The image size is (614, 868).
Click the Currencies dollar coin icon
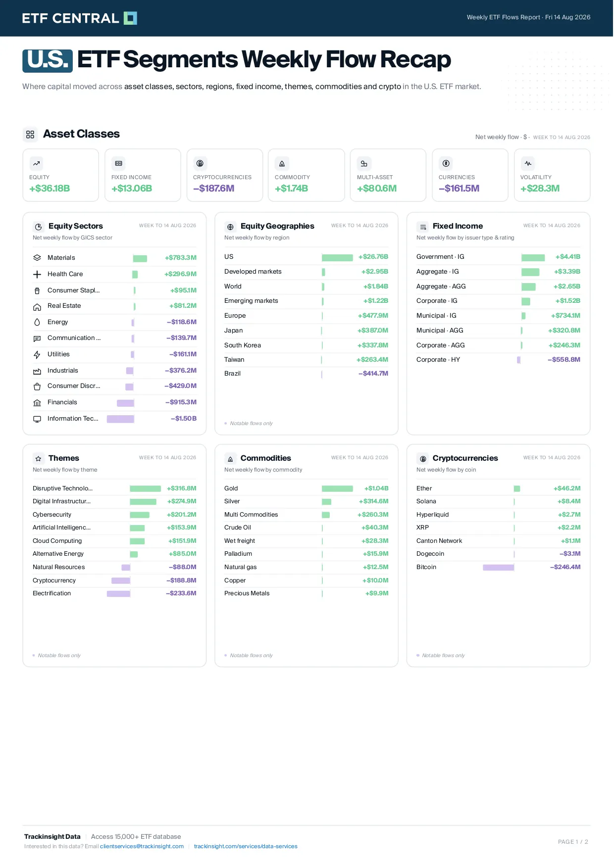[446, 163]
